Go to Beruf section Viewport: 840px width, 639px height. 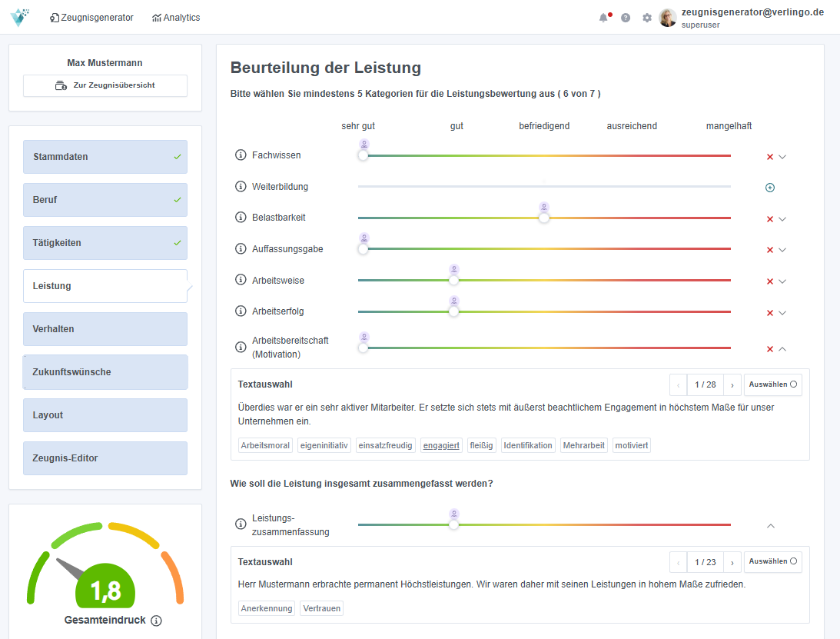pos(105,200)
